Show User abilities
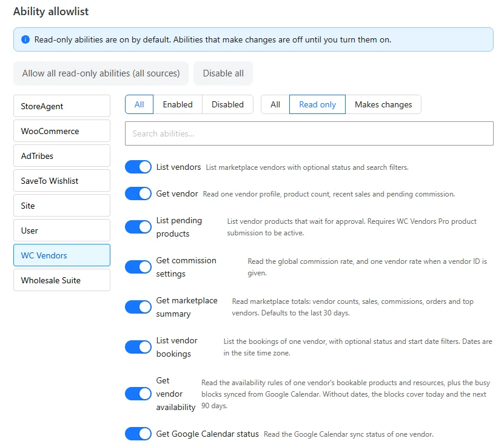This screenshot has height=444, width=504. pyautogui.click(x=62, y=230)
